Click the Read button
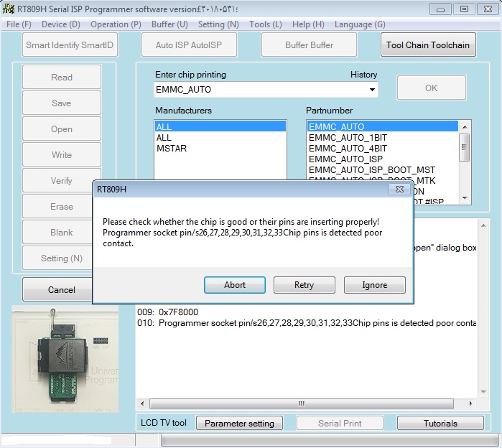This screenshot has width=502, height=448. pos(62,77)
